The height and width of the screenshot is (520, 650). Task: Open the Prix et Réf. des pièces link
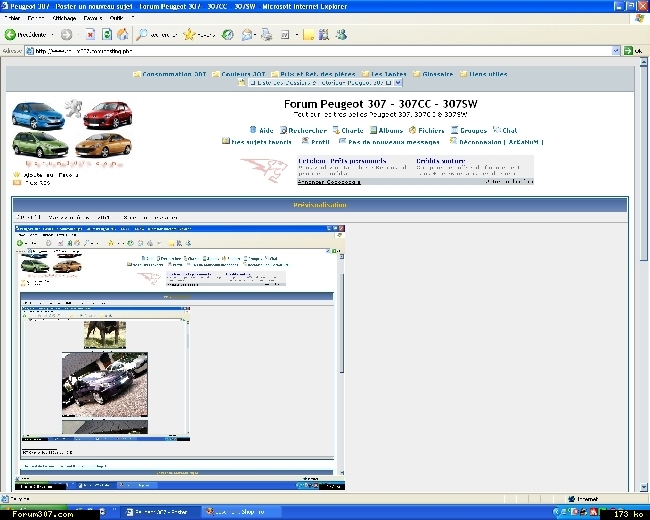tap(318, 74)
